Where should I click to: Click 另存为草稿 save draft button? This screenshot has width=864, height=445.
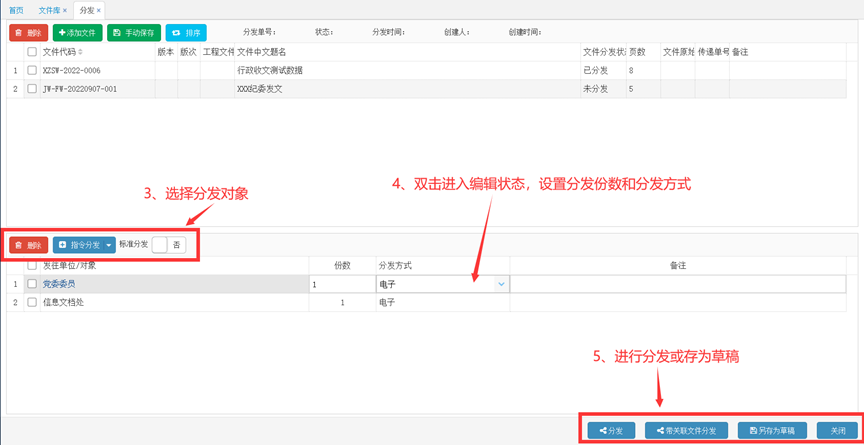click(772, 431)
